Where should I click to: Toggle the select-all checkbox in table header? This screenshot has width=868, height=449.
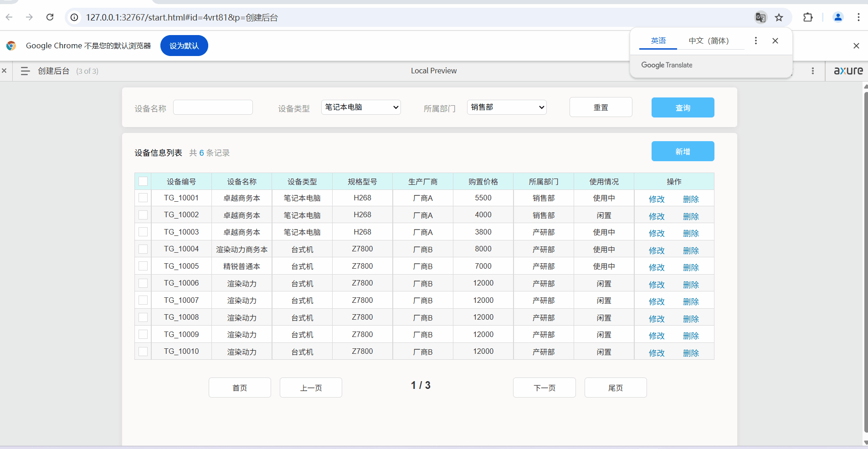[x=143, y=181]
